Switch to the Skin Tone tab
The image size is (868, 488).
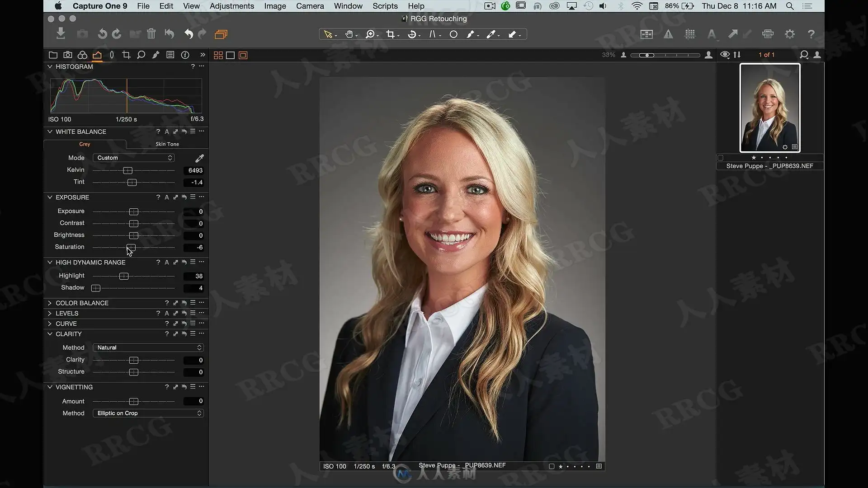pyautogui.click(x=167, y=144)
